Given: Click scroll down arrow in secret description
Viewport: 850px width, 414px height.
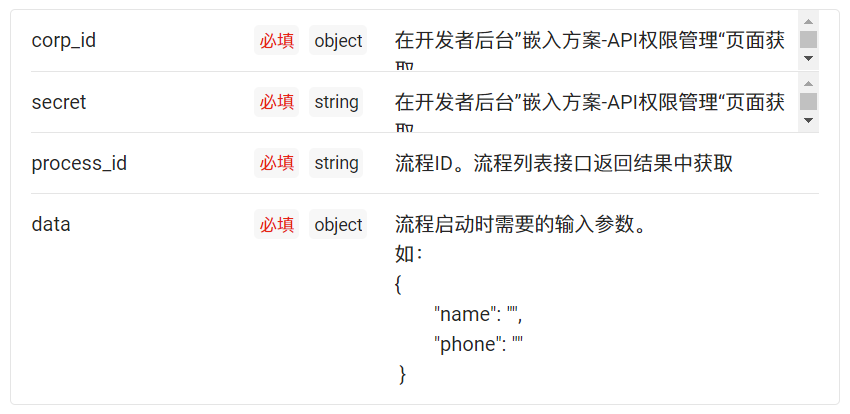Looking at the screenshot, I should [808, 120].
